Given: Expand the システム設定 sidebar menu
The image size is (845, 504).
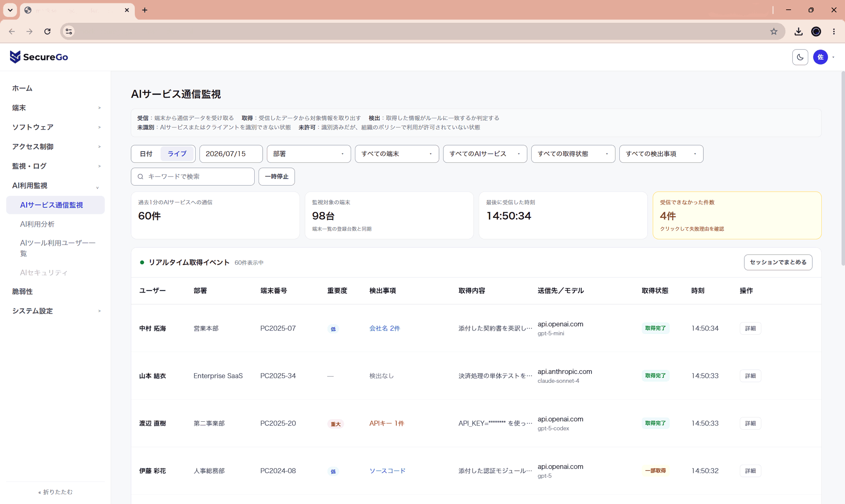Looking at the screenshot, I should tap(56, 311).
